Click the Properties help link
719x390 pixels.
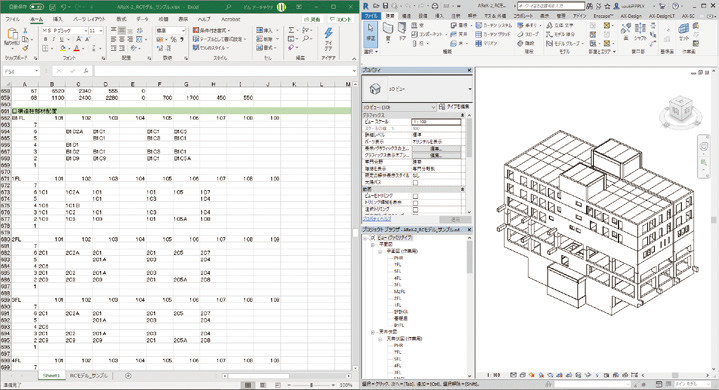click(x=377, y=220)
